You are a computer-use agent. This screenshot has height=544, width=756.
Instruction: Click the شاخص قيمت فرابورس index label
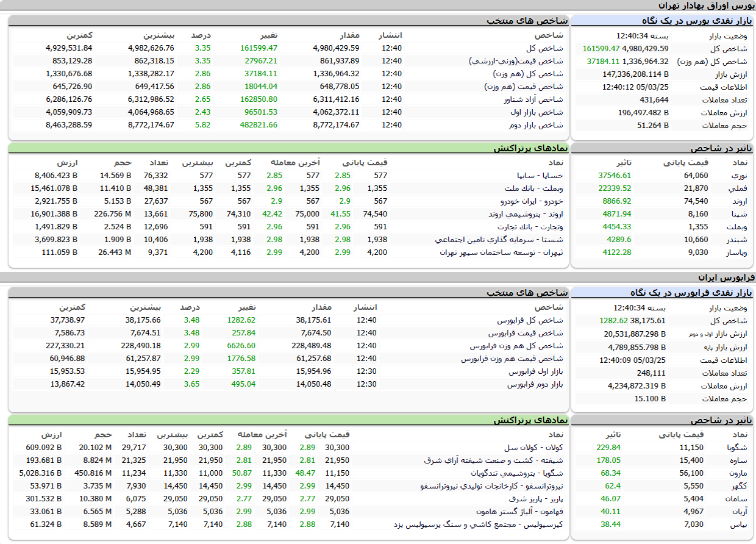point(526,333)
